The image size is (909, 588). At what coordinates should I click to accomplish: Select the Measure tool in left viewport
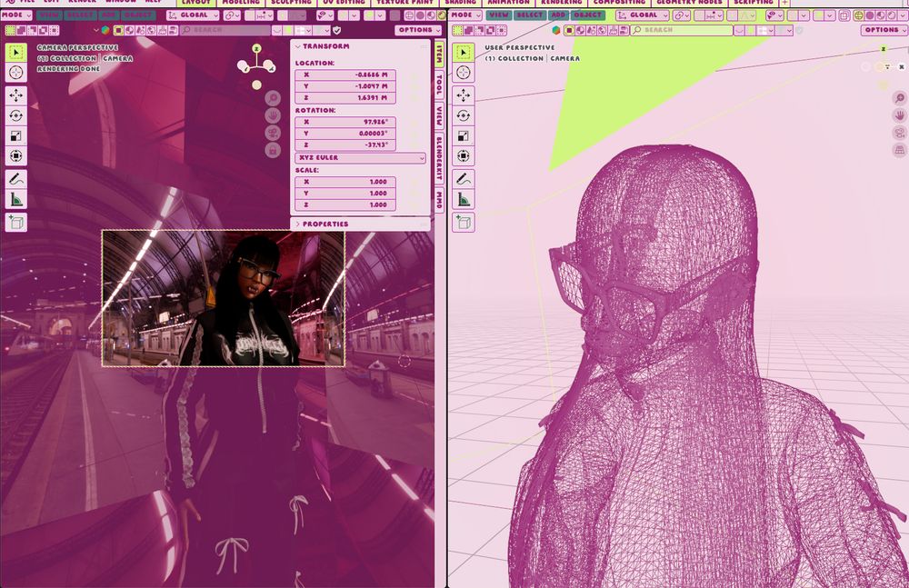[15, 199]
